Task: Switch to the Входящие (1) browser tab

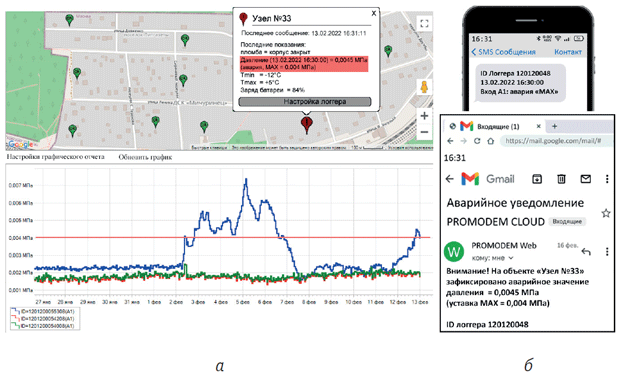Action: click(495, 127)
